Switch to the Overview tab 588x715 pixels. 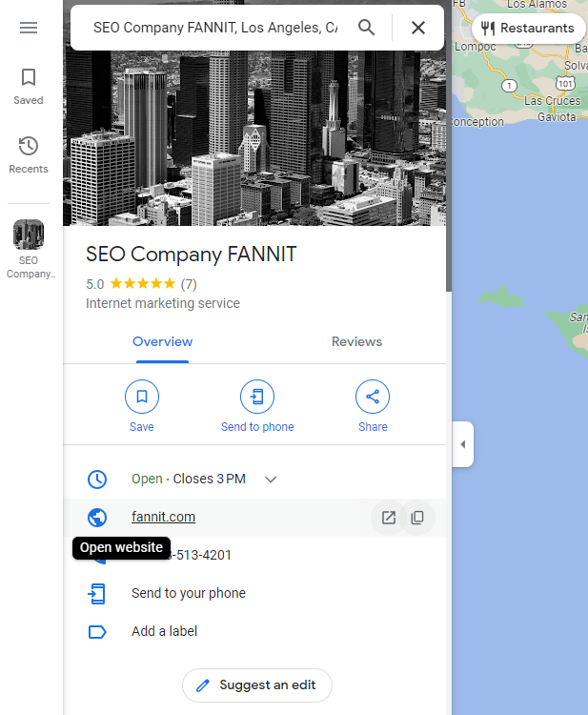(162, 341)
